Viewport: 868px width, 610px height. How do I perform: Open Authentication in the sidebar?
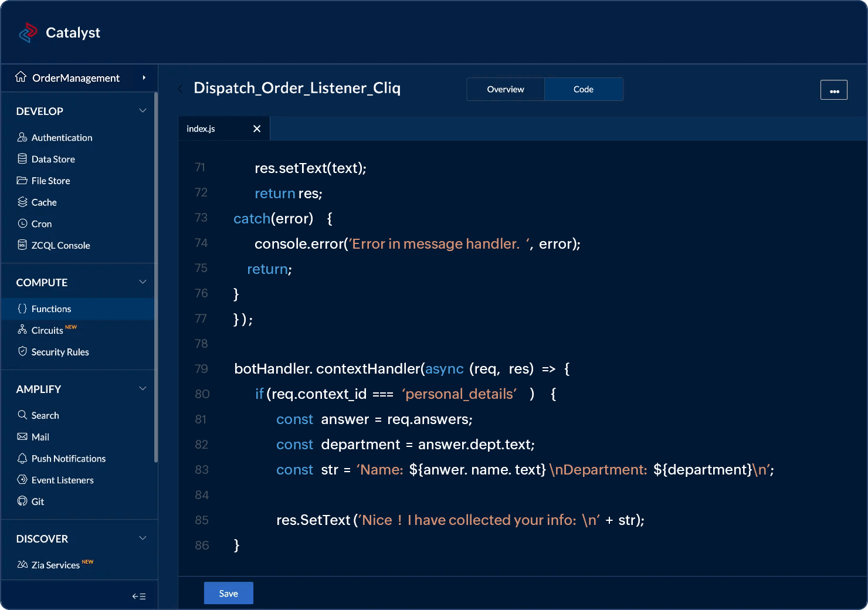click(x=62, y=138)
